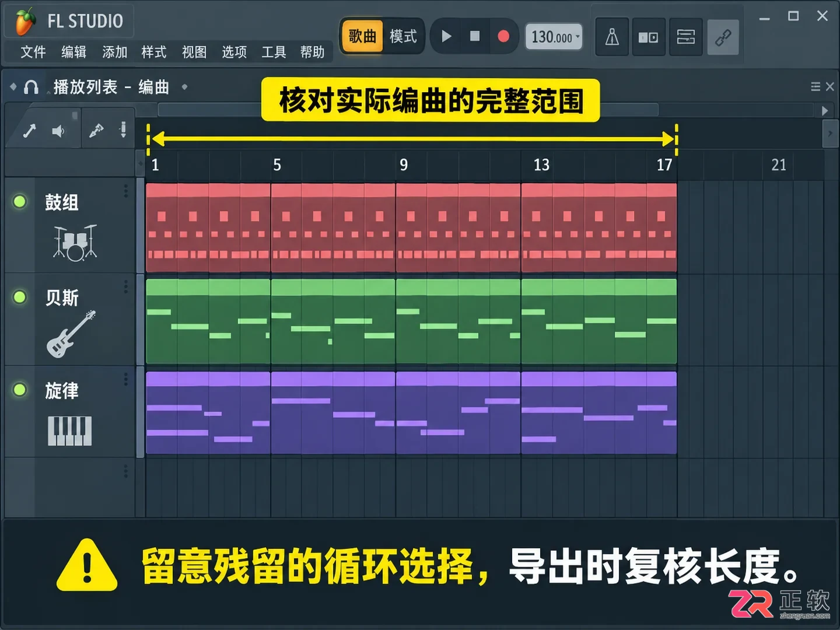
Task: Open the 帮助 menu
Action: [312, 52]
